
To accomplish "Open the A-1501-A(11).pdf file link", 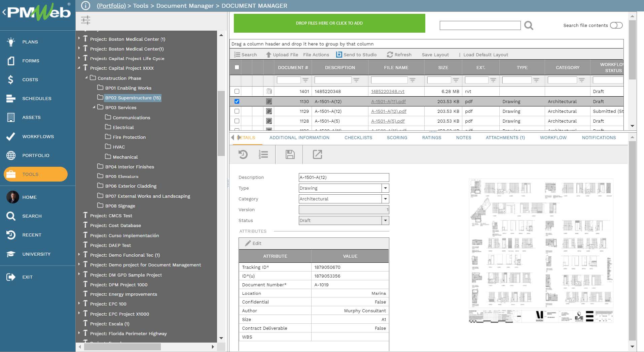I will coord(389,101).
